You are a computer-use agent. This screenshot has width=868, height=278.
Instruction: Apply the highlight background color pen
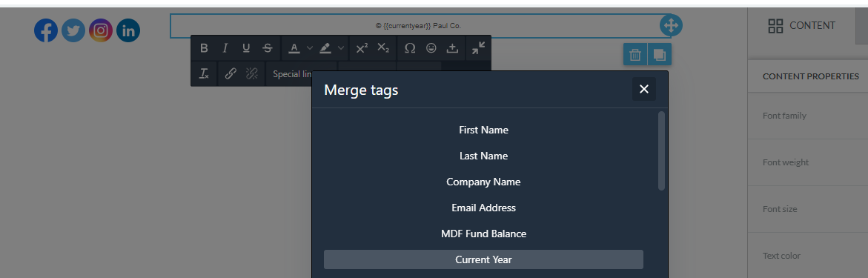[325, 48]
